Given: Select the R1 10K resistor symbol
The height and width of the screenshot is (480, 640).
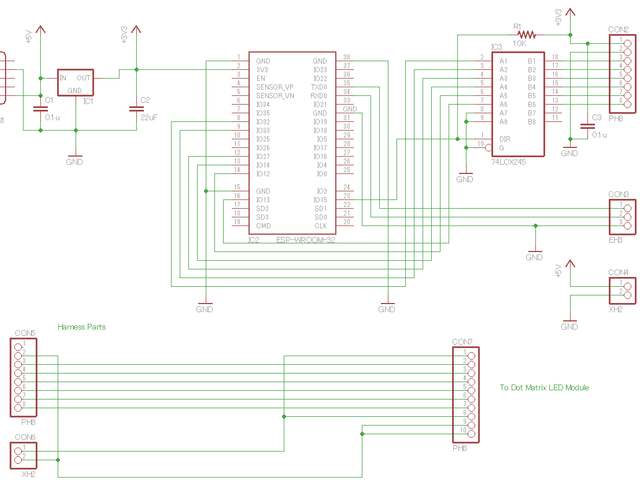Looking at the screenshot, I should tap(521, 35).
